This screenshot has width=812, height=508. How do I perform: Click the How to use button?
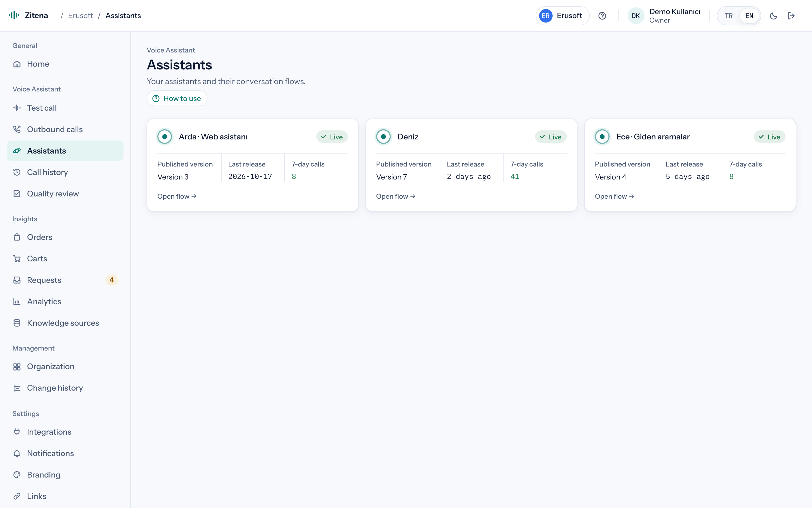(x=177, y=98)
